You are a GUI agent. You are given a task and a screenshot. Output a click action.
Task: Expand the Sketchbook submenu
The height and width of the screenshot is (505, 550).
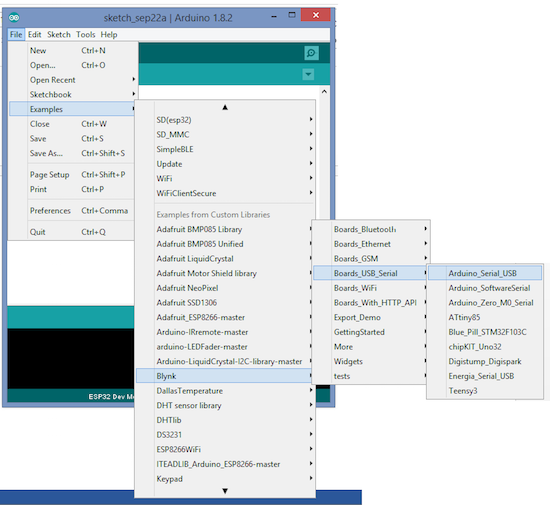(73, 95)
